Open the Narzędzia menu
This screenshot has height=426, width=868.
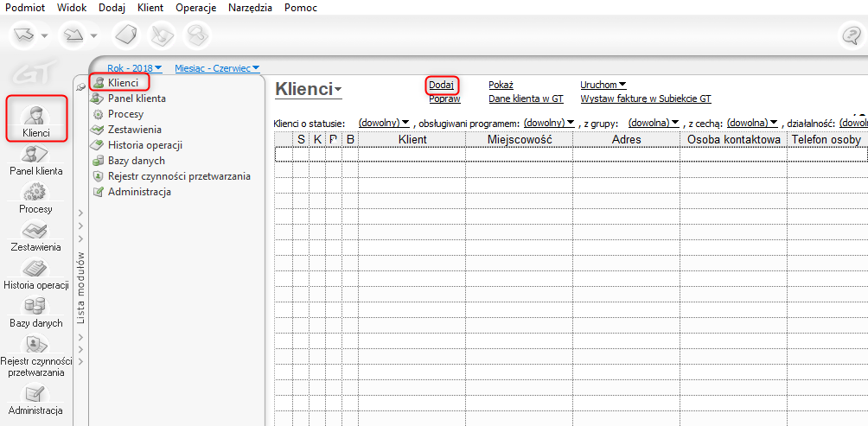(x=250, y=9)
